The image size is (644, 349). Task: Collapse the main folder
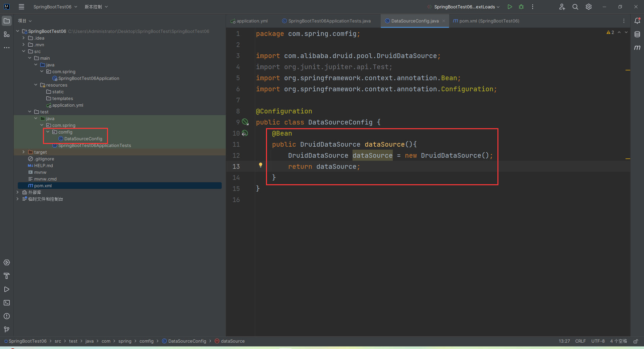[x=30, y=58]
